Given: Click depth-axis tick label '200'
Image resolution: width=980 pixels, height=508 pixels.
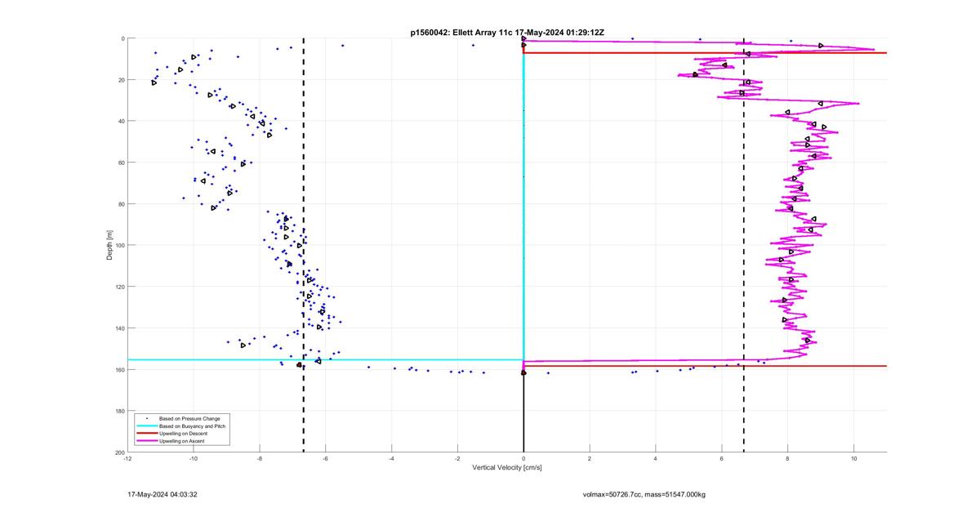Looking at the screenshot, I should pos(119,452).
